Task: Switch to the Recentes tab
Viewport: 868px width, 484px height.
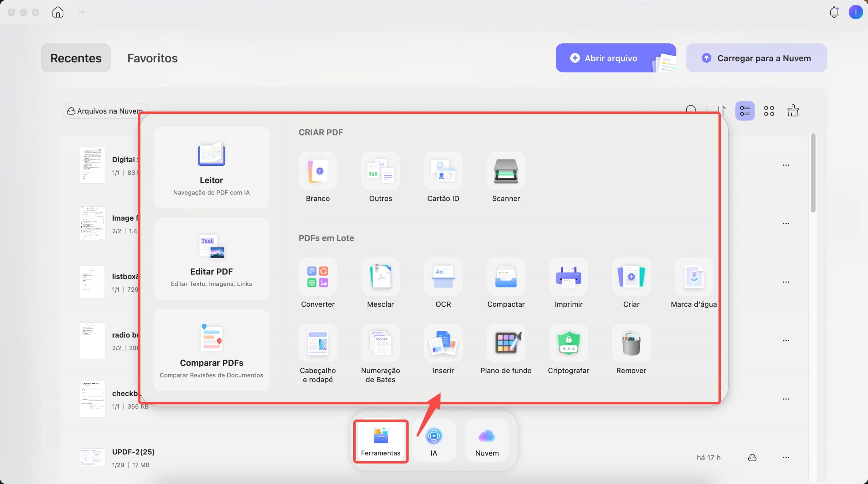Action: coord(76,58)
